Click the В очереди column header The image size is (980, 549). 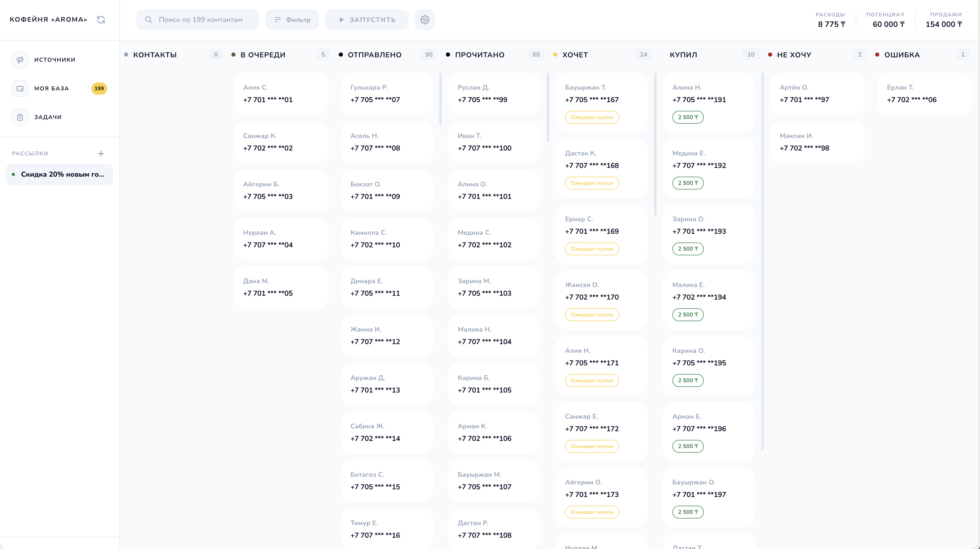(263, 55)
